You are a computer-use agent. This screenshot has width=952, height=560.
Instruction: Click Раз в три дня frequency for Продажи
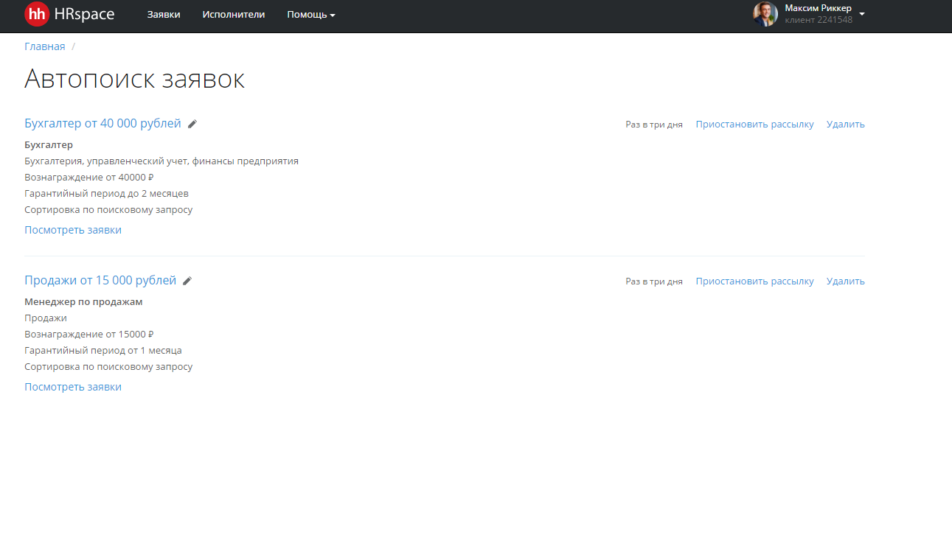tap(654, 281)
